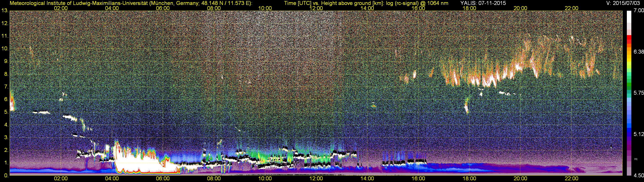Click the 22:00 label on the top time axis
The width and height of the screenshot is (644, 182).
point(571,8)
